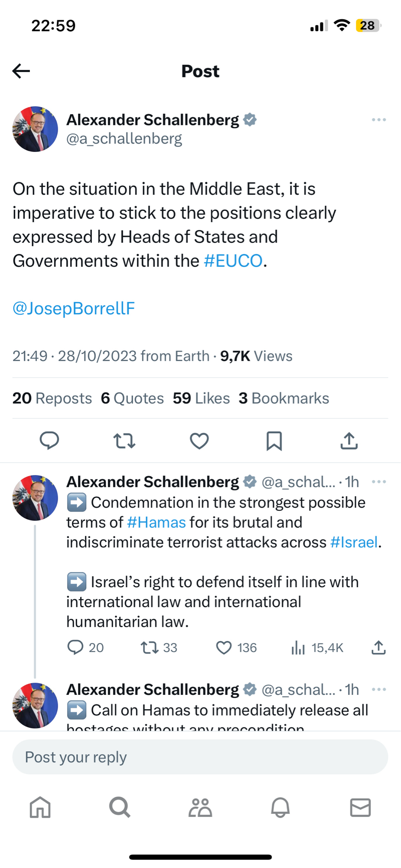Open Alexander Schallenberg's profile picture in header
The height and width of the screenshot is (868, 401).
pyautogui.click(x=35, y=129)
